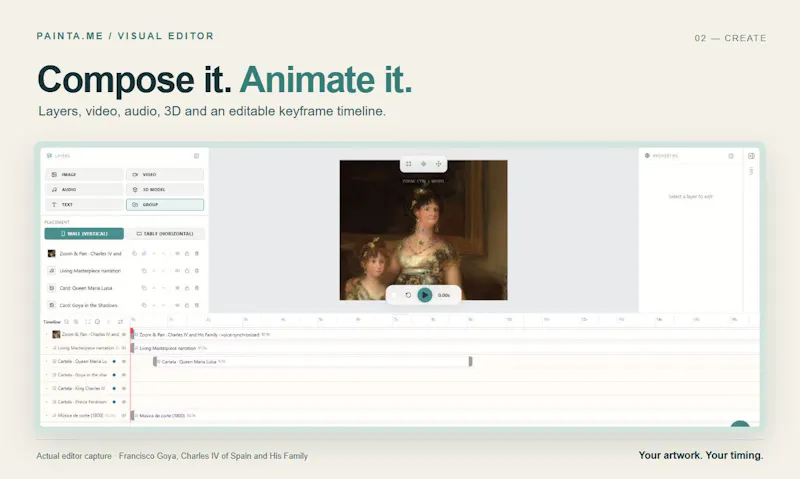
Task: Mute Living Masterpiece narration in Layers panel
Action: tap(177, 271)
